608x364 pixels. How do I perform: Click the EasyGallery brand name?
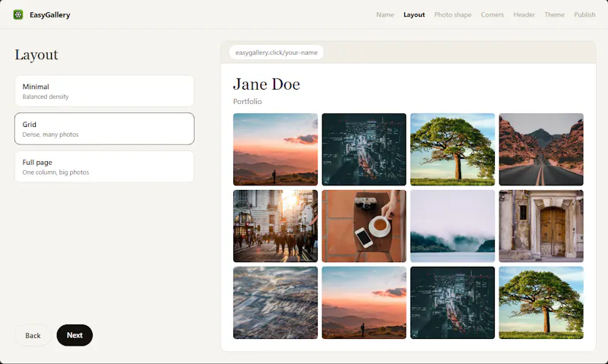pos(49,14)
